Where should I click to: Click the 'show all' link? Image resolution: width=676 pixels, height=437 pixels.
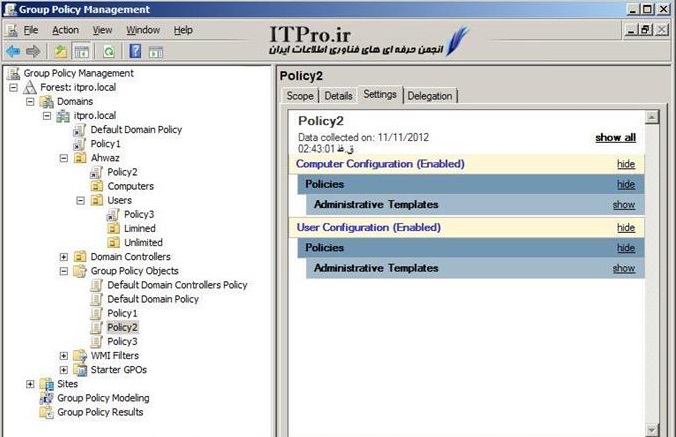615,138
